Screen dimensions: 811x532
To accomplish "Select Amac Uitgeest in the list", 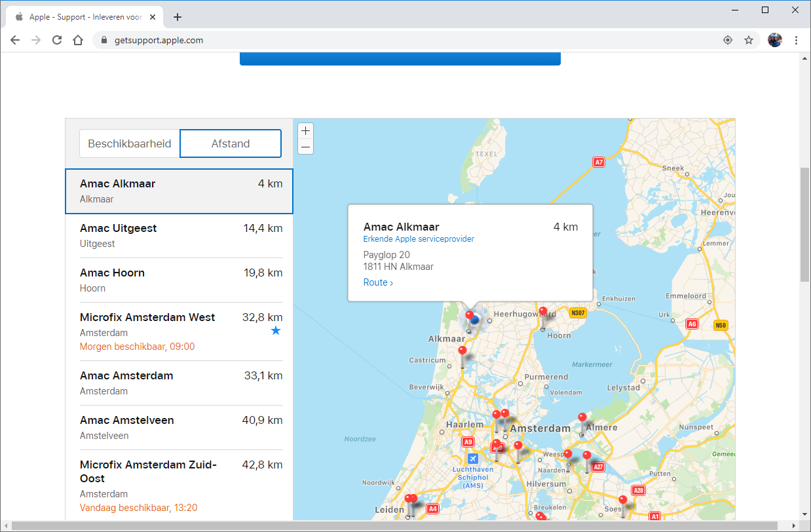I will pos(179,236).
